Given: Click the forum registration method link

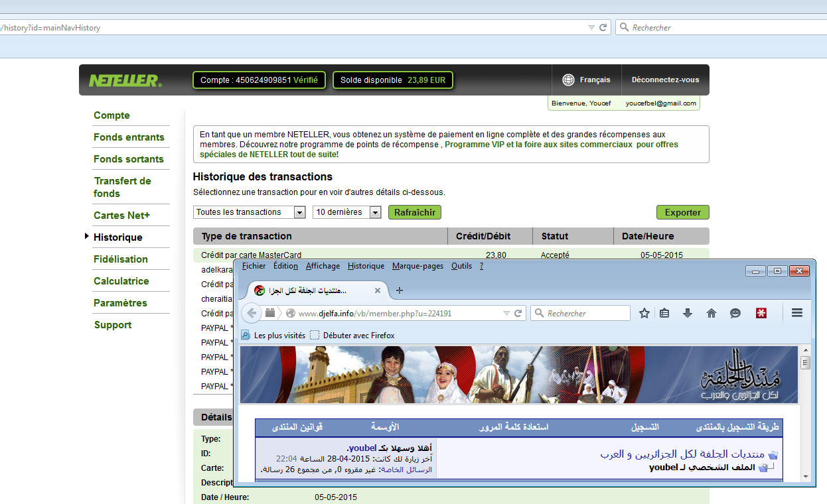Looking at the screenshot, I should (737, 427).
